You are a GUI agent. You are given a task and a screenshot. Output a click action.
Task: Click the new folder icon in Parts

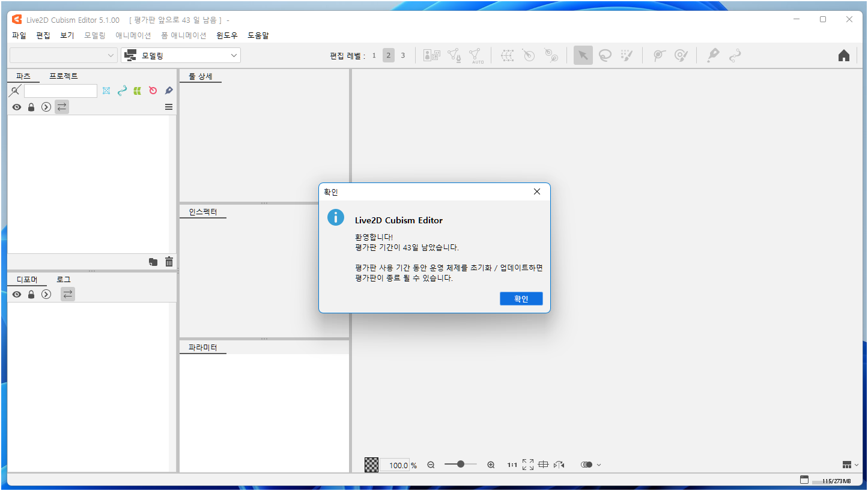(153, 262)
